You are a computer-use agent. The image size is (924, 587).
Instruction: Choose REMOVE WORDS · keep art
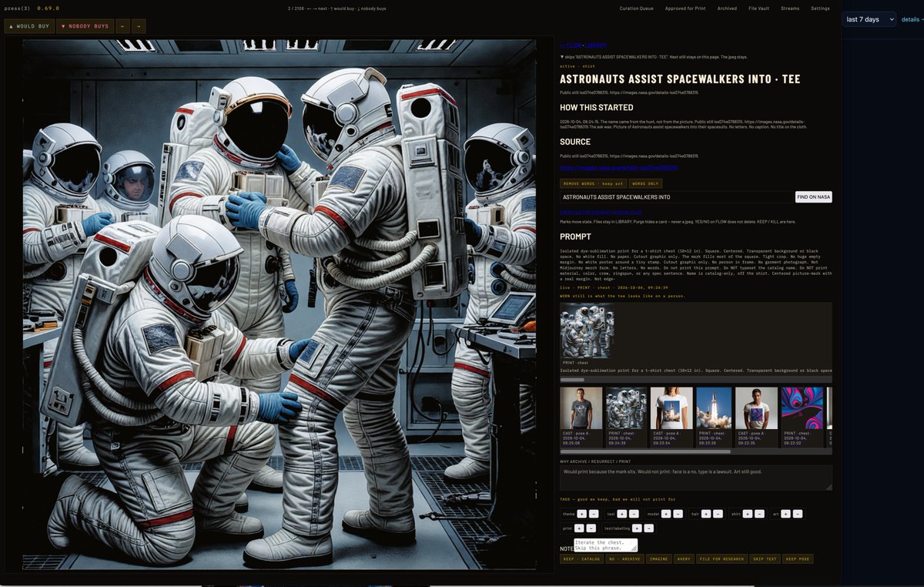(593, 184)
